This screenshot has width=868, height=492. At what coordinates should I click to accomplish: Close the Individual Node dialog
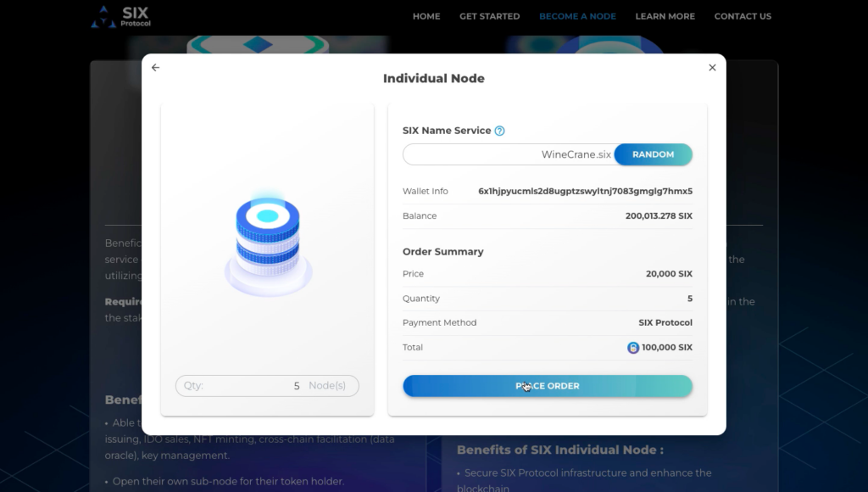(712, 67)
